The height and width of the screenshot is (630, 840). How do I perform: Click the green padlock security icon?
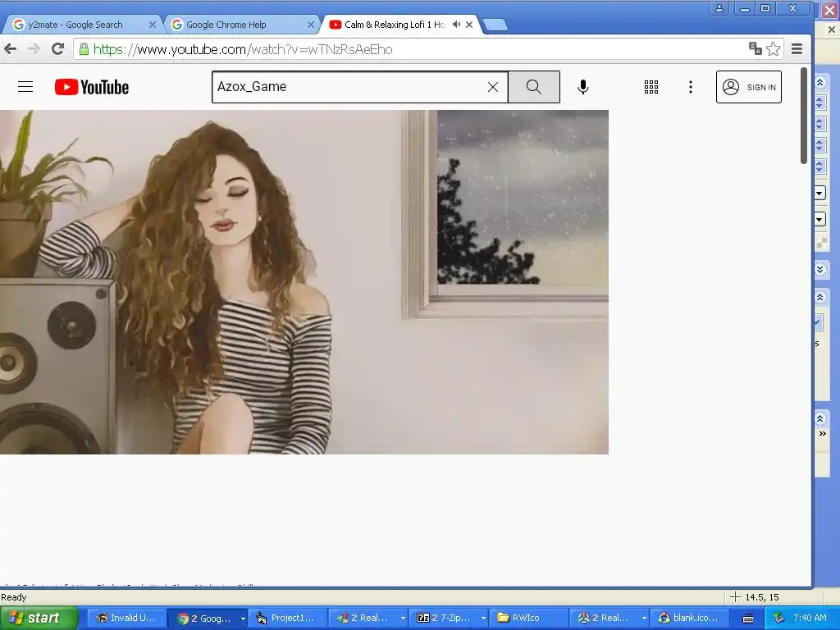tap(84, 49)
